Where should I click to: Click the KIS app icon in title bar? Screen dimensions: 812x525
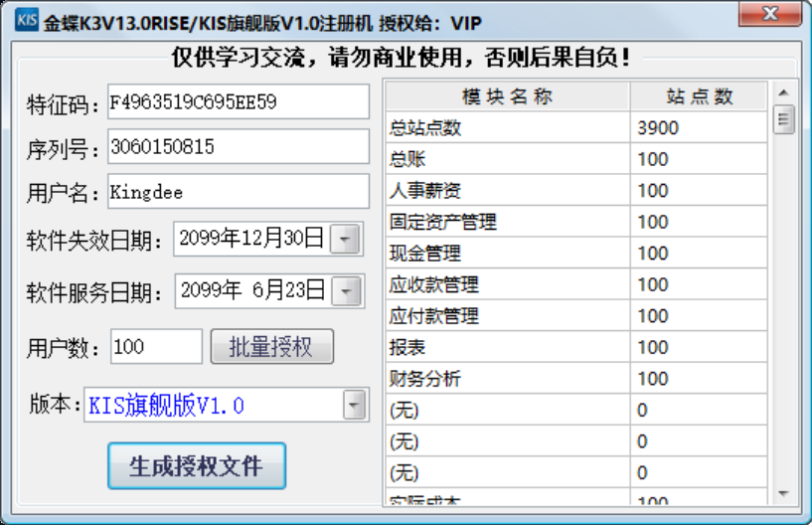[27, 20]
